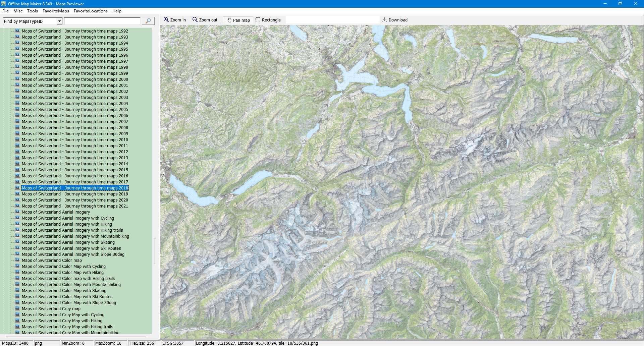The height and width of the screenshot is (346, 644).
Task: Click the search magnifier button
Action: [148, 21]
